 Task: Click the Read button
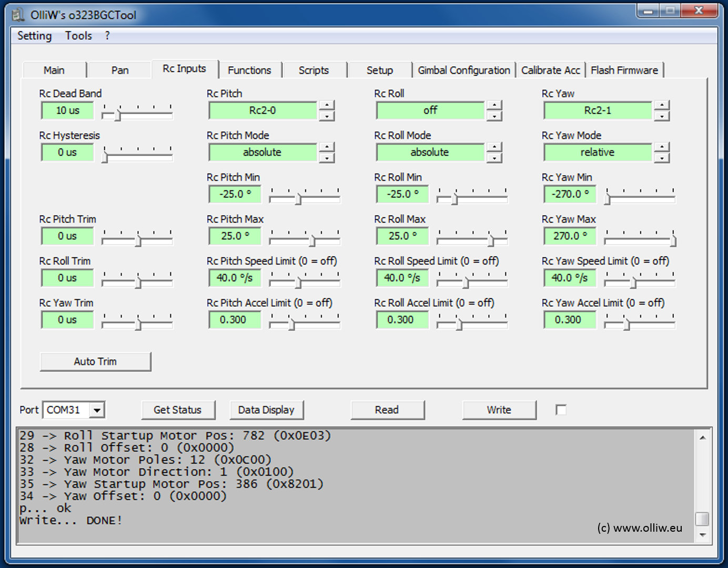pos(387,410)
